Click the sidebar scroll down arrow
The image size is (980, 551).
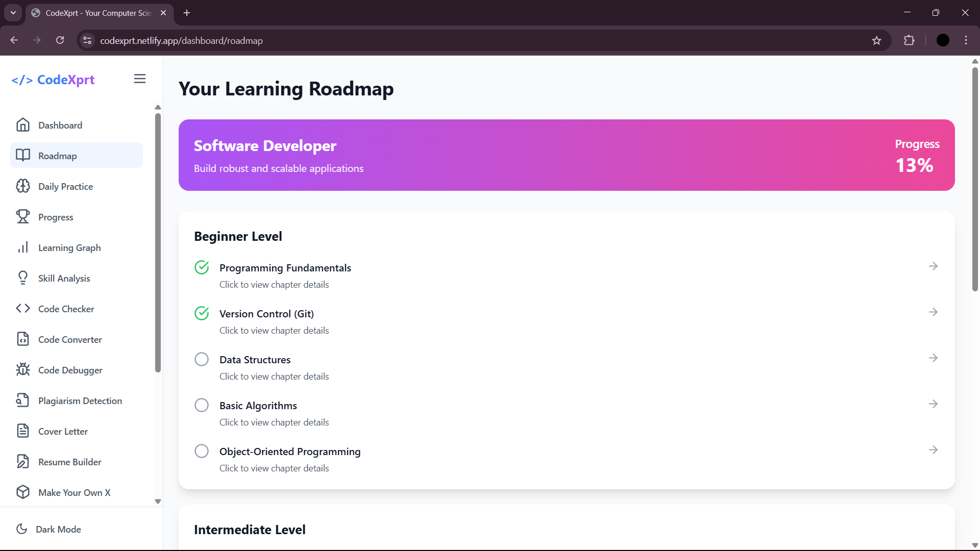pos(158,501)
